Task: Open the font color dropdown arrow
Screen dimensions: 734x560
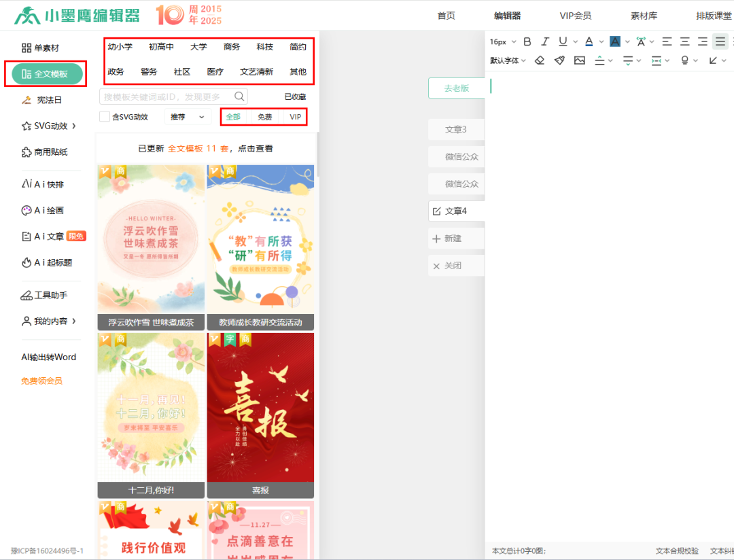Action: [601, 42]
